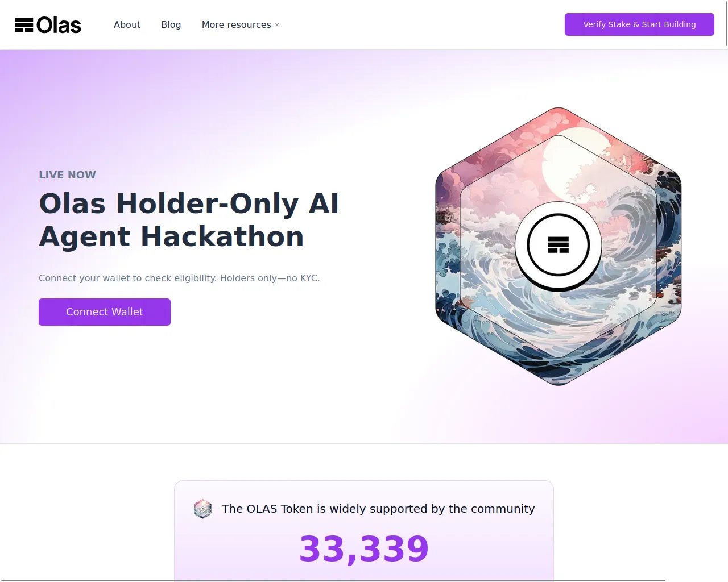Go to the Blog page
Image resolution: width=728 pixels, height=582 pixels.
[171, 24]
